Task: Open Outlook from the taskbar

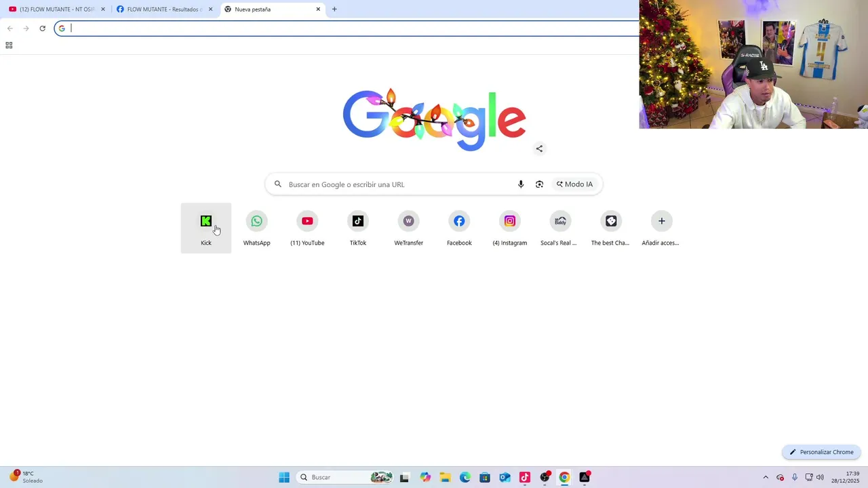Action: coord(505,477)
